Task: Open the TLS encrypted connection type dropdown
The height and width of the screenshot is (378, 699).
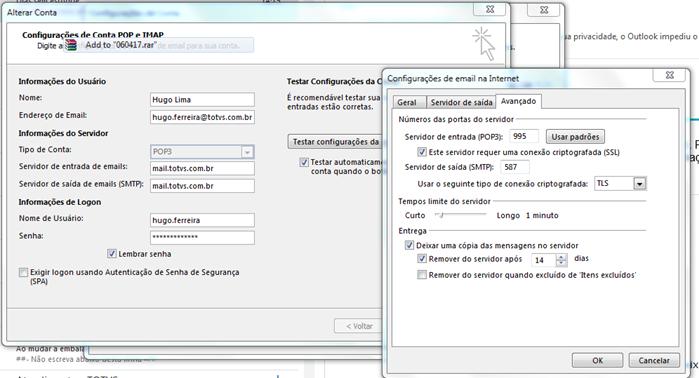Action: (x=640, y=184)
